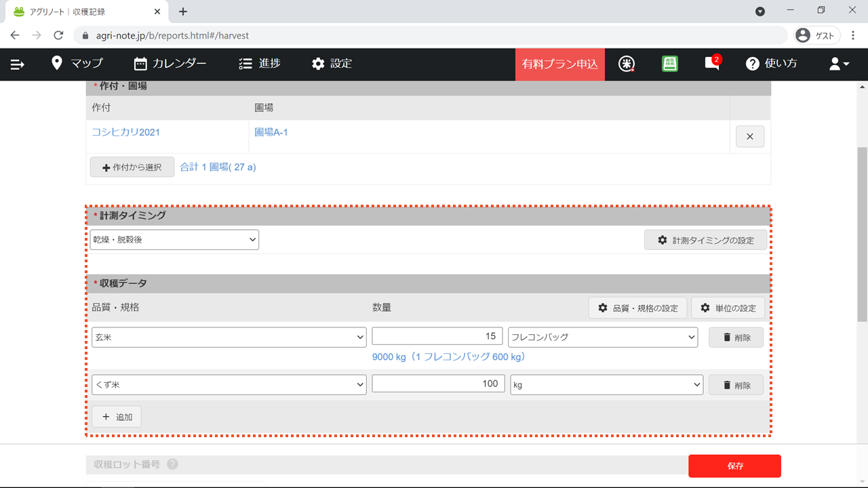The image size is (868, 488).
Task: Open 有料プラン申込 paid plan button
Action: click(x=559, y=64)
